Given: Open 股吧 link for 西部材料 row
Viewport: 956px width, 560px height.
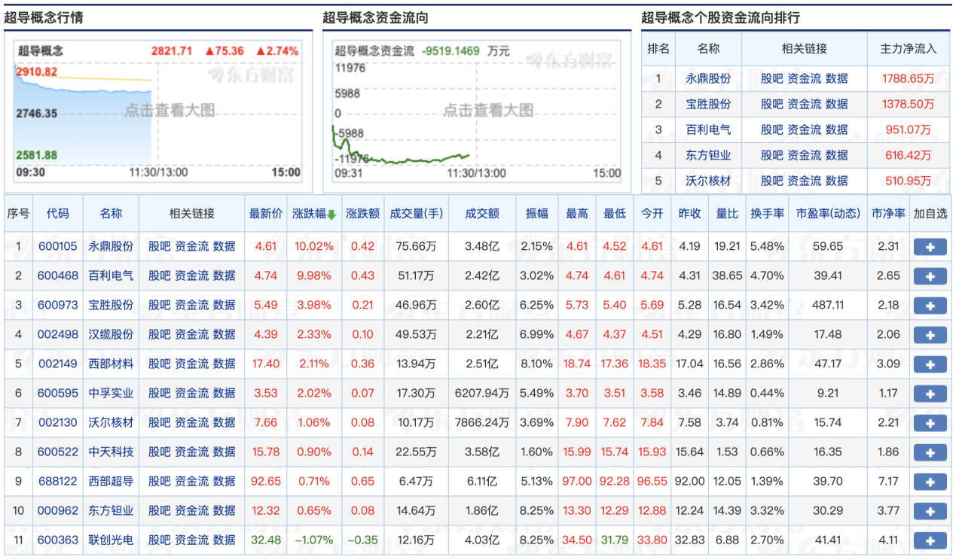Looking at the screenshot, I should pyautogui.click(x=159, y=364).
